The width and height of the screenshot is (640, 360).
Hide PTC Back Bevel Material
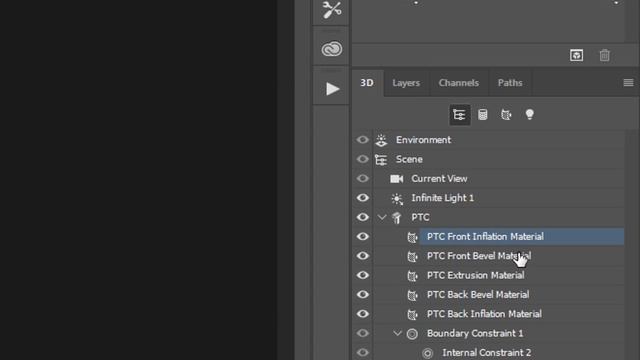click(x=362, y=294)
